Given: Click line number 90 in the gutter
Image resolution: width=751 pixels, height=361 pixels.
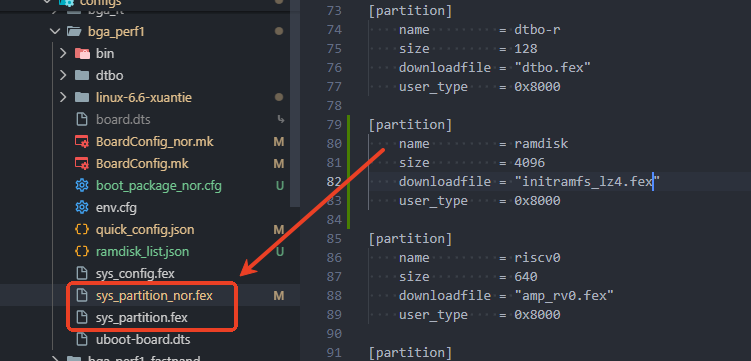Looking at the screenshot, I should 334,333.
